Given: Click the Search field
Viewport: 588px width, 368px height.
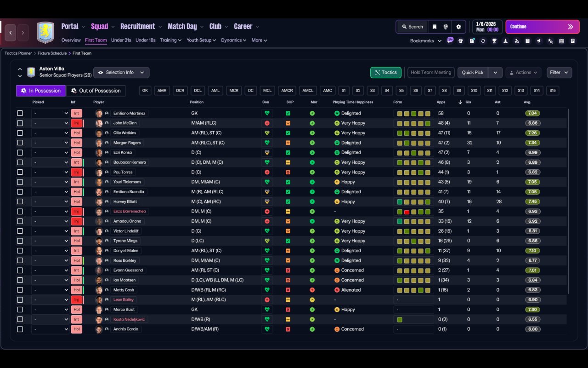Looking at the screenshot, I should click(412, 27).
